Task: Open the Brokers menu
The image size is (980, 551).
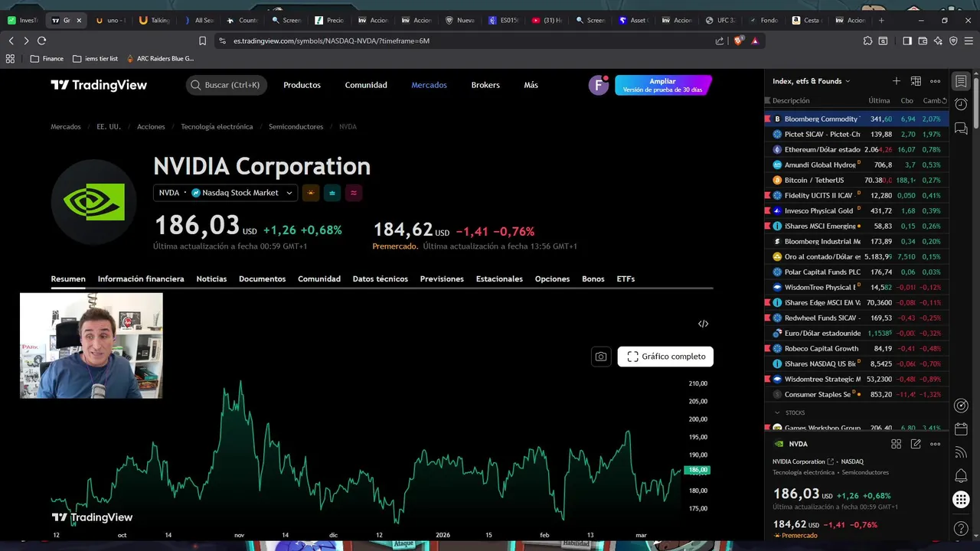Action: click(x=485, y=85)
